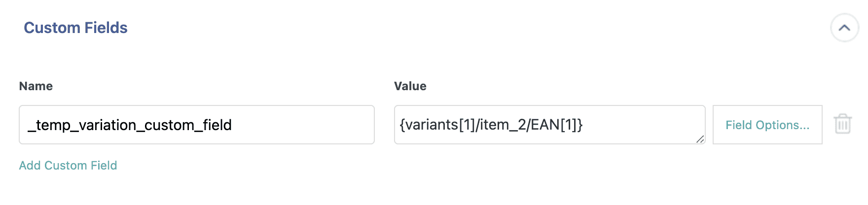Click the Name column label
The width and height of the screenshot is (868, 205).
pos(36,86)
